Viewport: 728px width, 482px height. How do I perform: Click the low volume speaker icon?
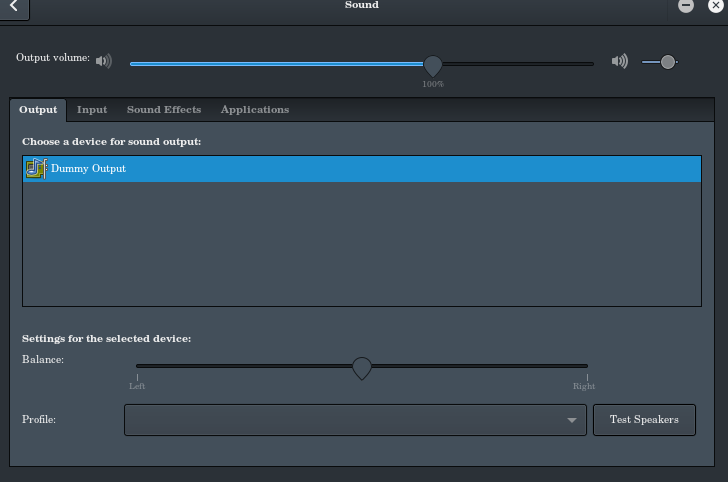tap(104, 61)
